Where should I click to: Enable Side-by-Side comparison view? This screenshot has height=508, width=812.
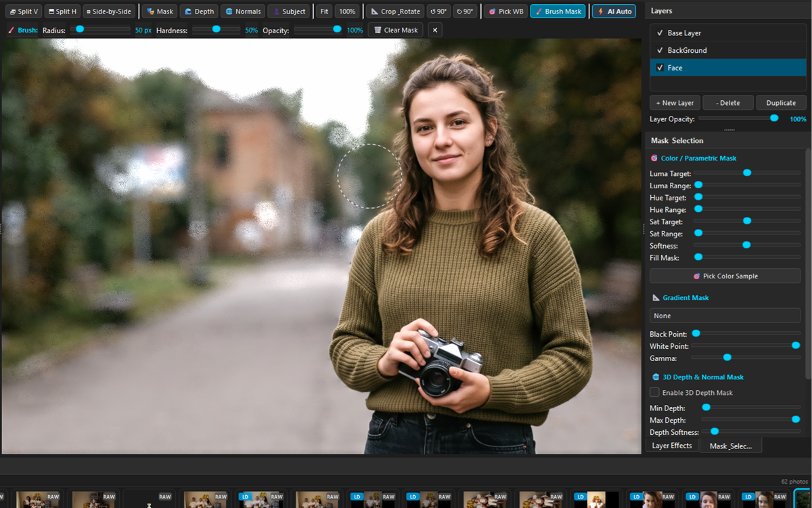click(x=109, y=12)
